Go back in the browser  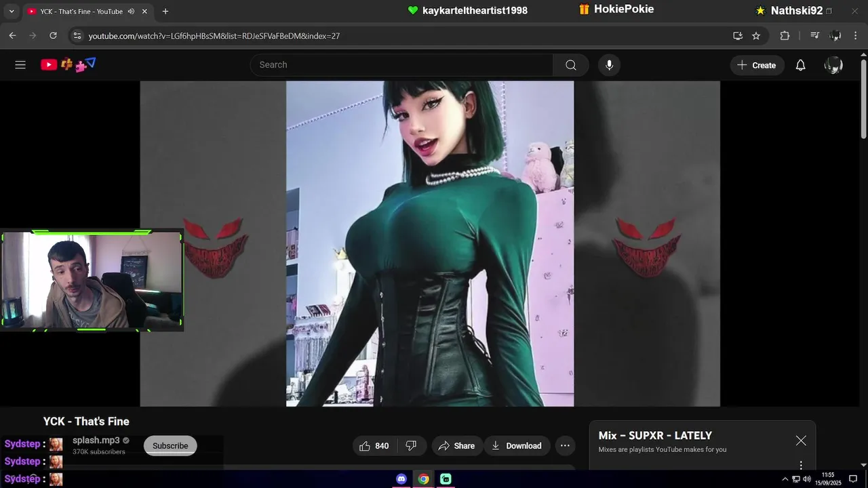12,35
